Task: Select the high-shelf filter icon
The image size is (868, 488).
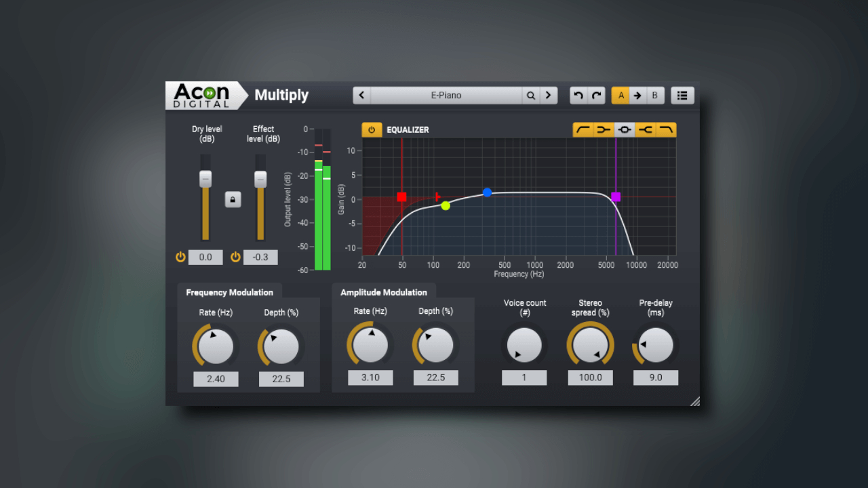Action: click(644, 129)
